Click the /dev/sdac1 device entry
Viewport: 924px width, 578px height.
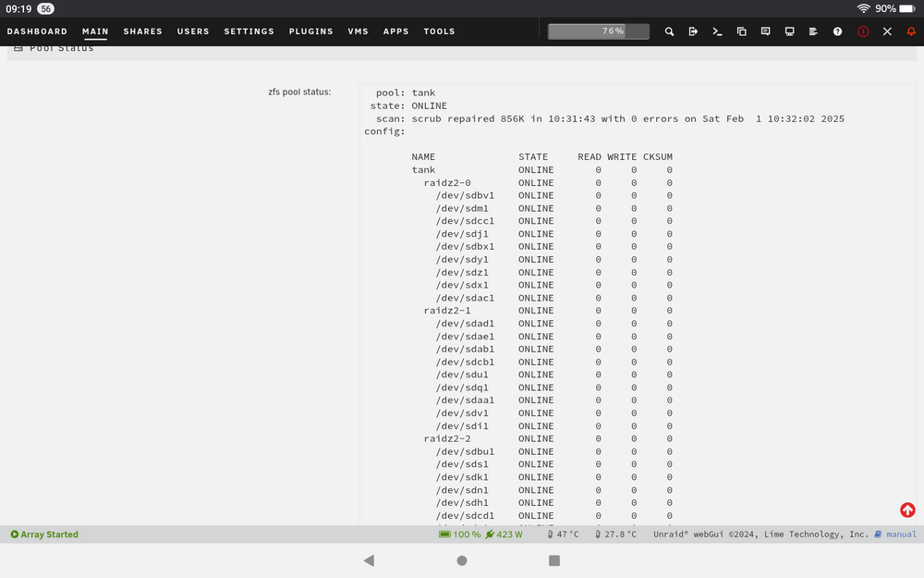[x=465, y=298]
